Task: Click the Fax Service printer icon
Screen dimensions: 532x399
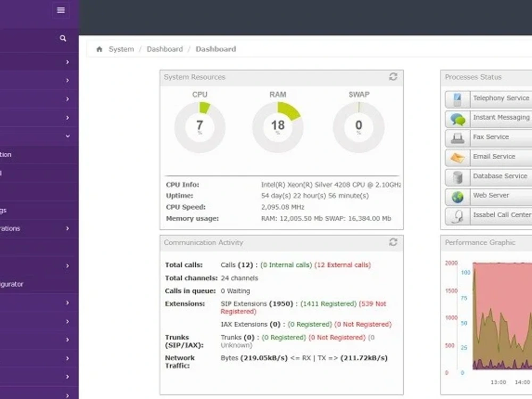Action: coord(456,137)
